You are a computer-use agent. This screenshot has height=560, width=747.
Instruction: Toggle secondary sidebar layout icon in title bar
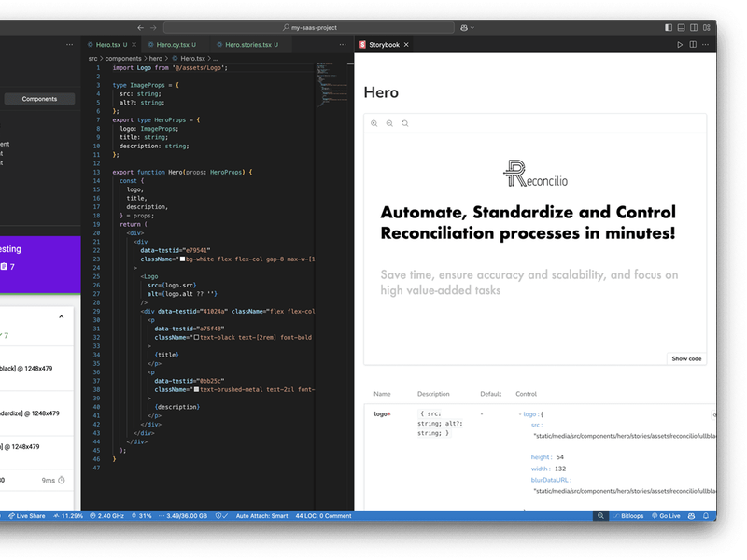[x=695, y=28]
